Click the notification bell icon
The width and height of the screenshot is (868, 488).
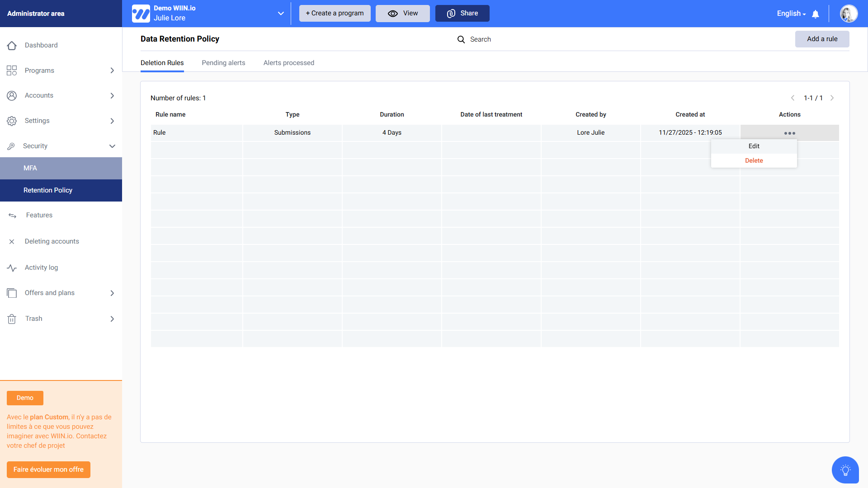[x=816, y=14]
